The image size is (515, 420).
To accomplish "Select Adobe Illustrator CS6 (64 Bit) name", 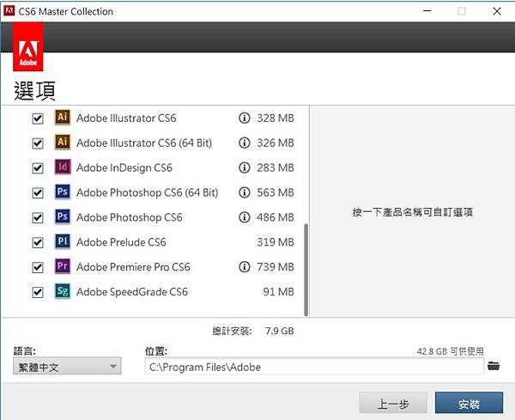I will pyautogui.click(x=144, y=143).
